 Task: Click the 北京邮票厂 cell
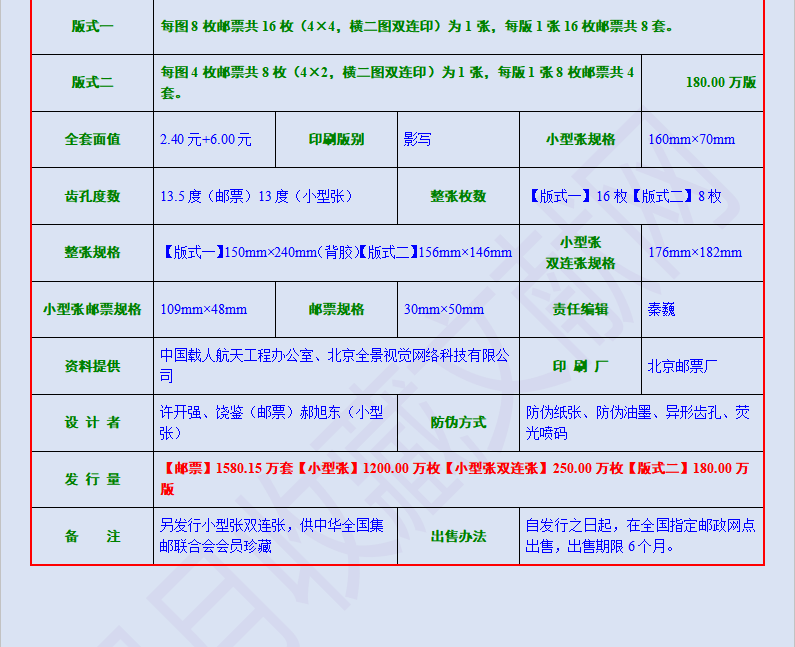682,366
